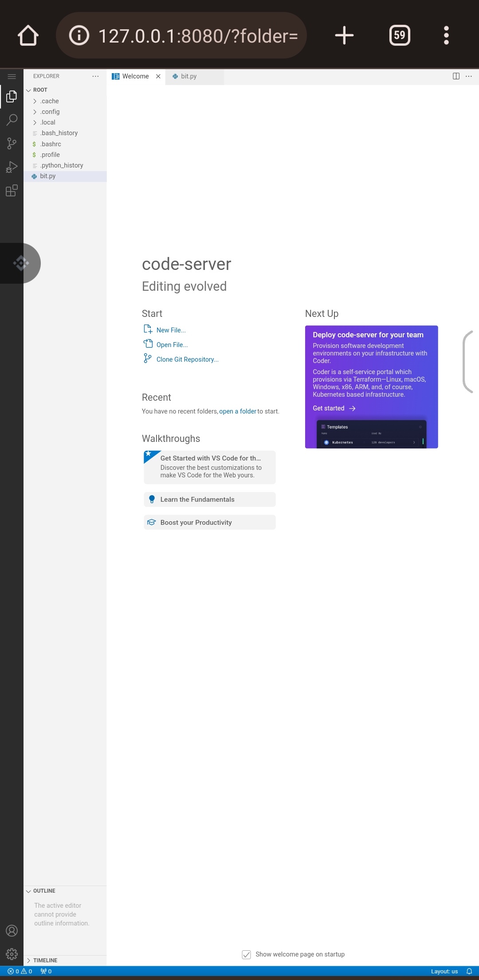The image size is (479, 980).
Task: Open Learn the Fundamentals walkthrough
Action: tap(210, 500)
